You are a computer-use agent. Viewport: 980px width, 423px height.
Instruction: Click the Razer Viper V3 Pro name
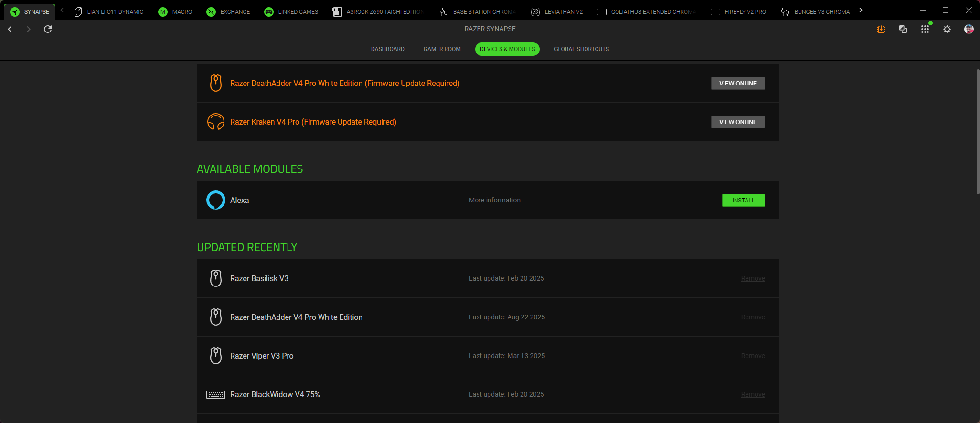point(262,356)
